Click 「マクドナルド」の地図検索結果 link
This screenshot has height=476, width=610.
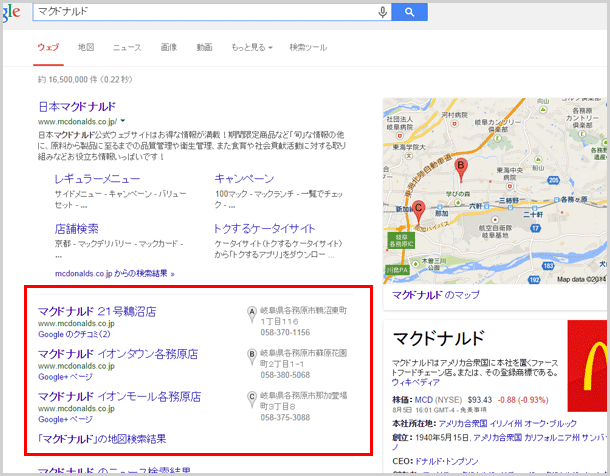102,439
